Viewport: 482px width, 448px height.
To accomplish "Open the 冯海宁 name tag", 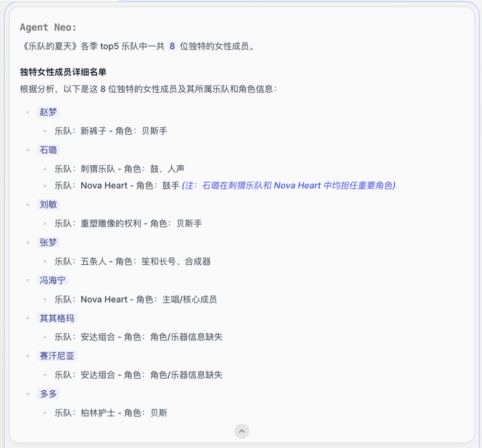I will pos(52,280).
